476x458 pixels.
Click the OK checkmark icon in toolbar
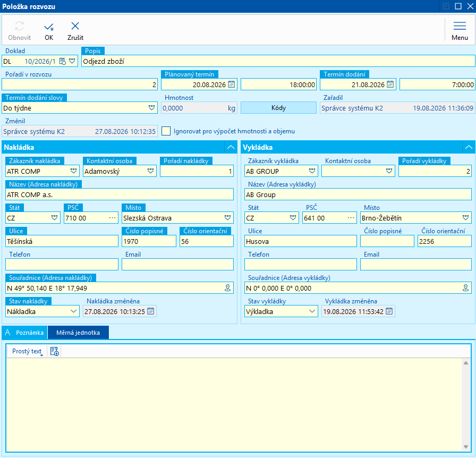[49, 27]
